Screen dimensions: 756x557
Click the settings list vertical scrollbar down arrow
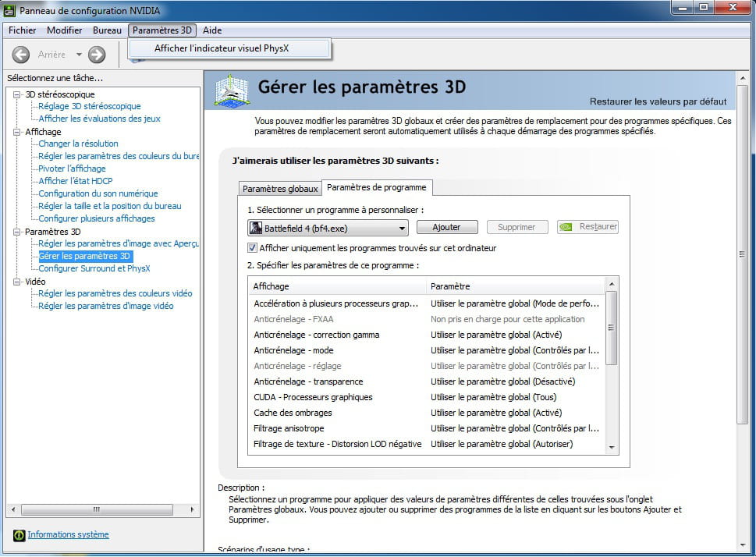[x=612, y=448]
